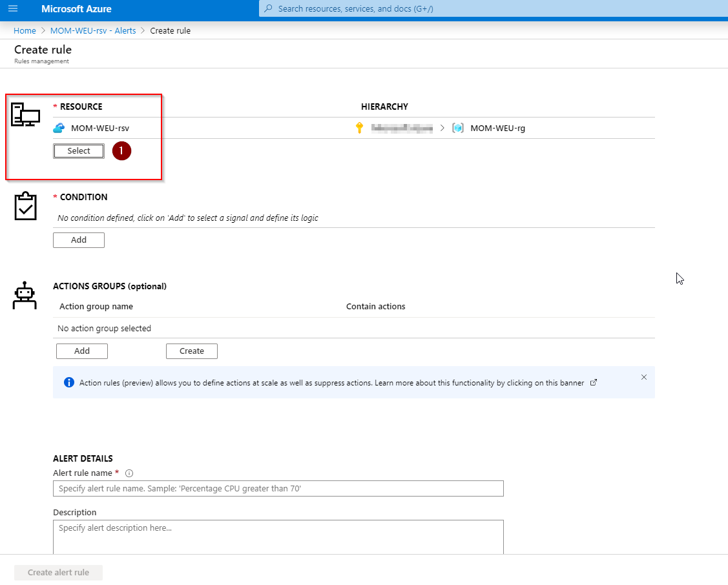Go to Home breadcrumb
The image size is (728, 585).
[25, 30]
